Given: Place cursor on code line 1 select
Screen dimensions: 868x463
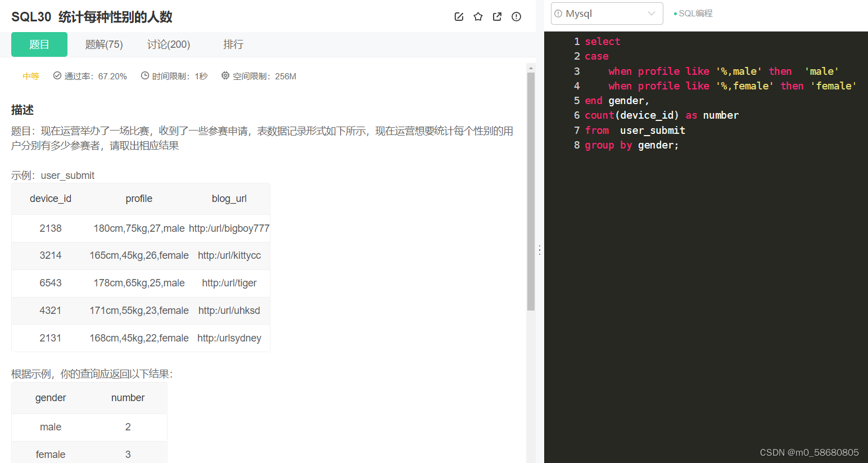Looking at the screenshot, I should (603, 42).
